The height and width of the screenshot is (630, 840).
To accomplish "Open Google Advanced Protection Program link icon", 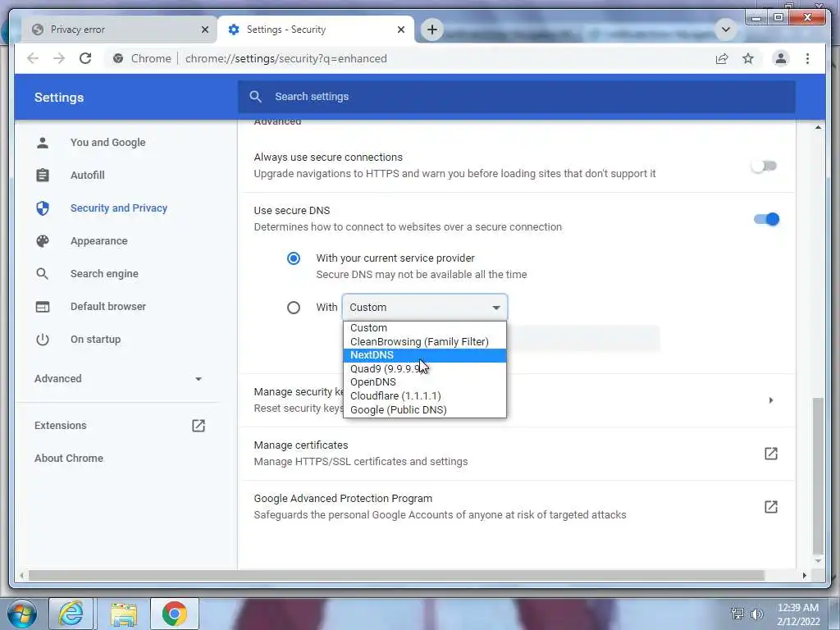I will coord(771,507).
